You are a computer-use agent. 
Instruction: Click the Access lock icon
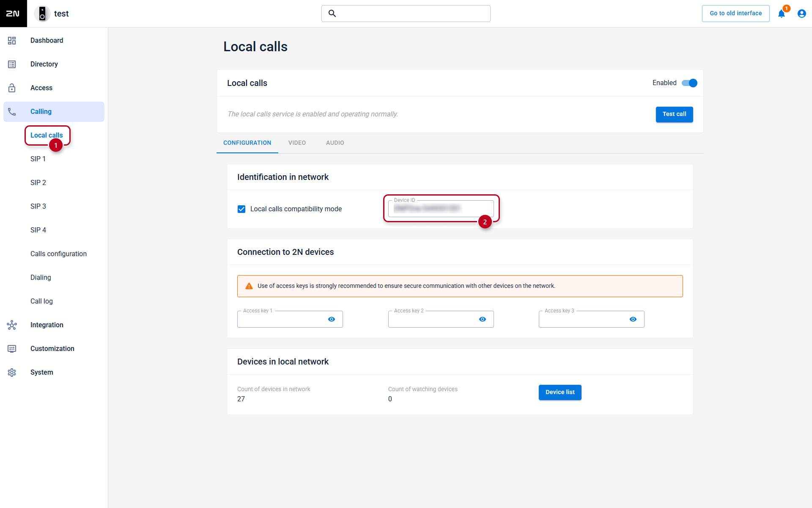pyautogui.click(x=12, y=88)
